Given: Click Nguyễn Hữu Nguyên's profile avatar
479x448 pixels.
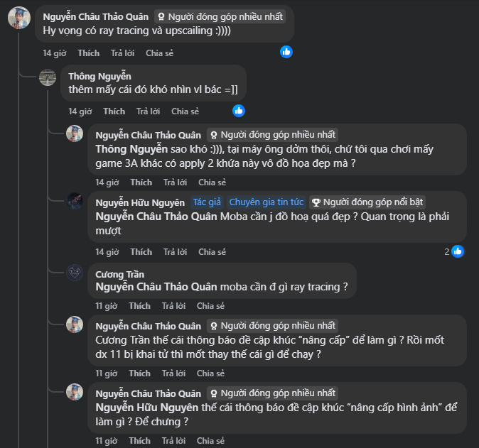Looking at the screenshot, I should point(75,202).
